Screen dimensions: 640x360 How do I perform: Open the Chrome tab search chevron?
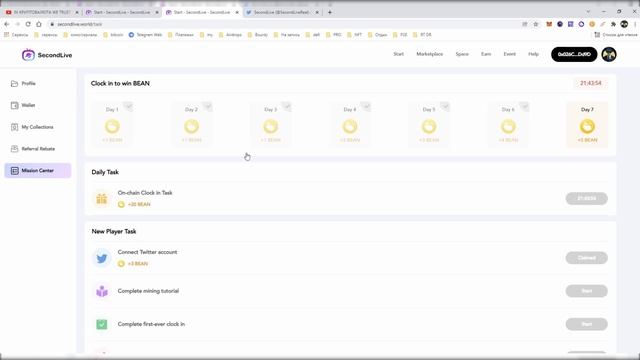(x=588, y=11)
